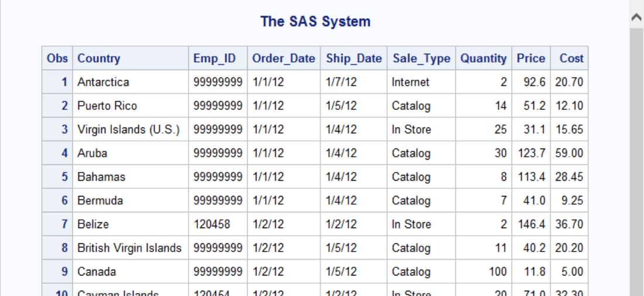Image resolution: width=644 pixels, height=296 pixels.
Task: Click the Puerto Rico cell
Action: pos(107,106)
